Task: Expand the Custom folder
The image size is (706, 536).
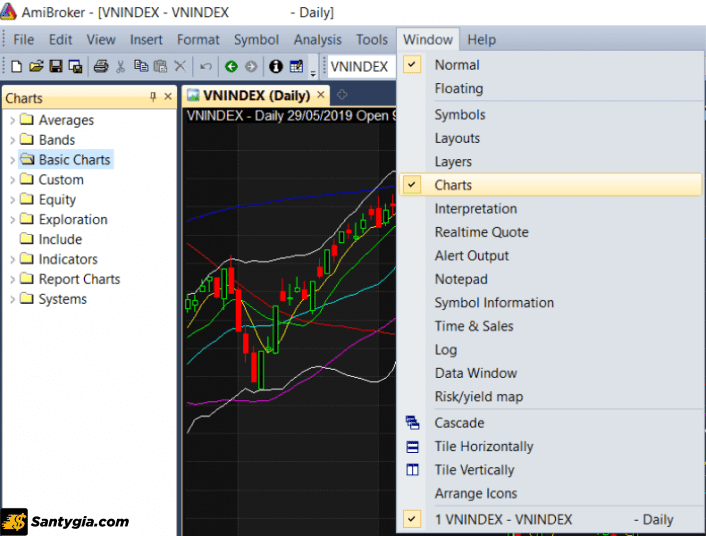Action: tap(13, 180)
